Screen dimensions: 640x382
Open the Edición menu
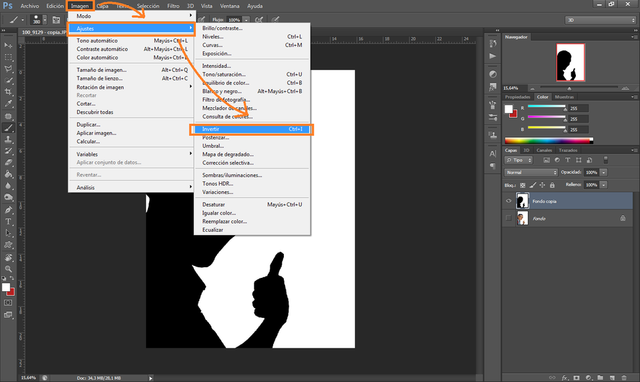point(55,6)
